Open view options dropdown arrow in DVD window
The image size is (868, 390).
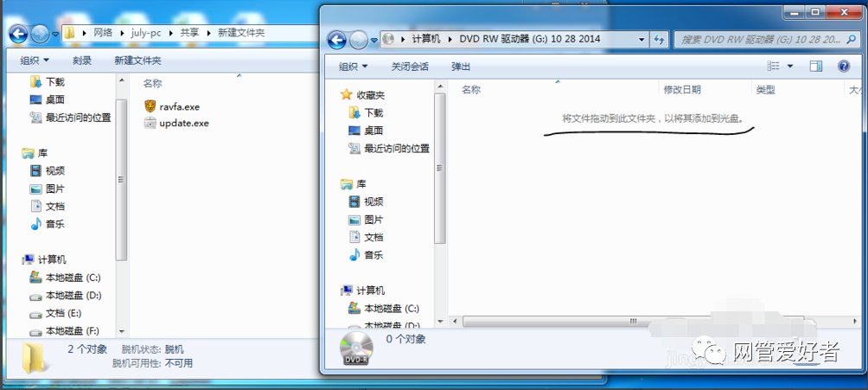[x=790, y=66]
